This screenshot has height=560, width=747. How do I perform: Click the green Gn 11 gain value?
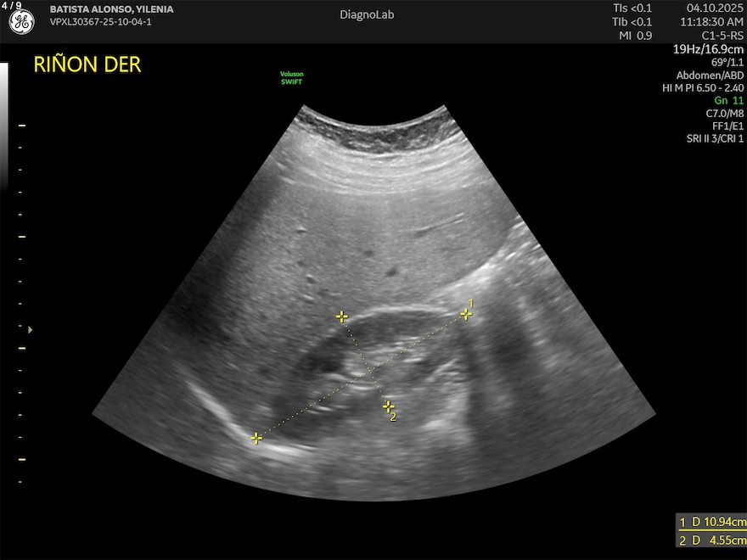(728, 100)
